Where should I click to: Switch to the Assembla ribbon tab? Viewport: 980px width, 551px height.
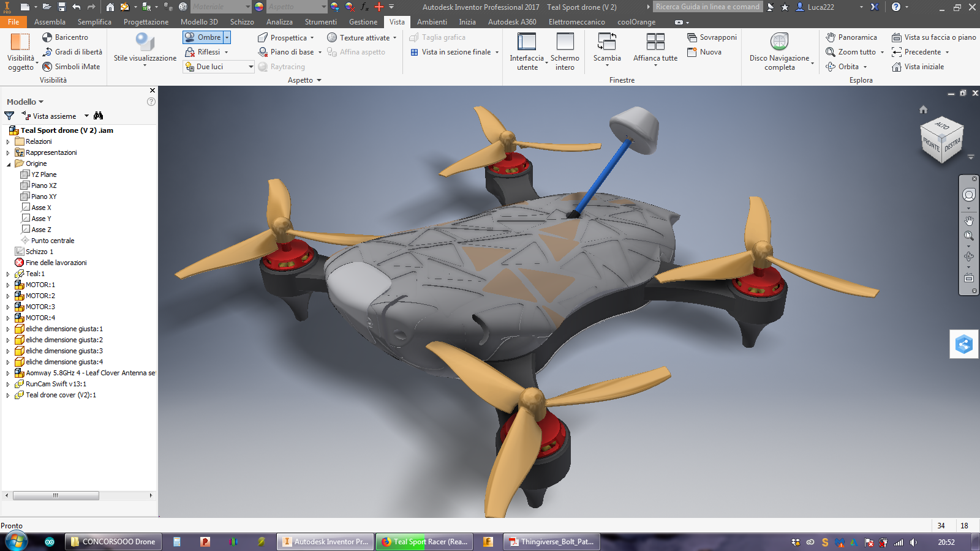tap(50, 21)
